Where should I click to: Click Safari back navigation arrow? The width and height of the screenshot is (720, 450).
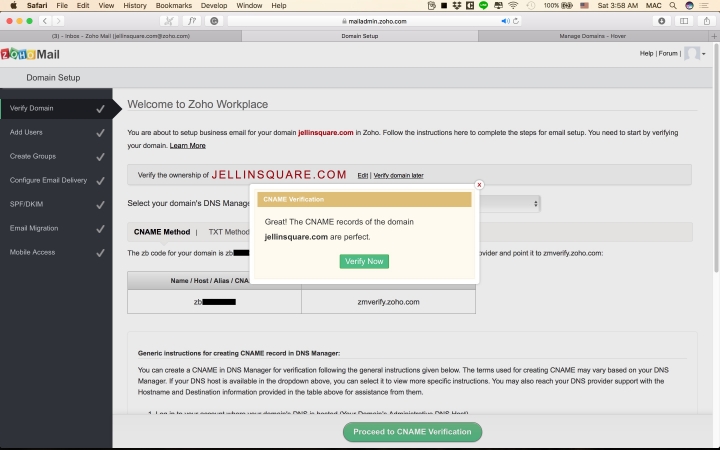click(45, 21)
